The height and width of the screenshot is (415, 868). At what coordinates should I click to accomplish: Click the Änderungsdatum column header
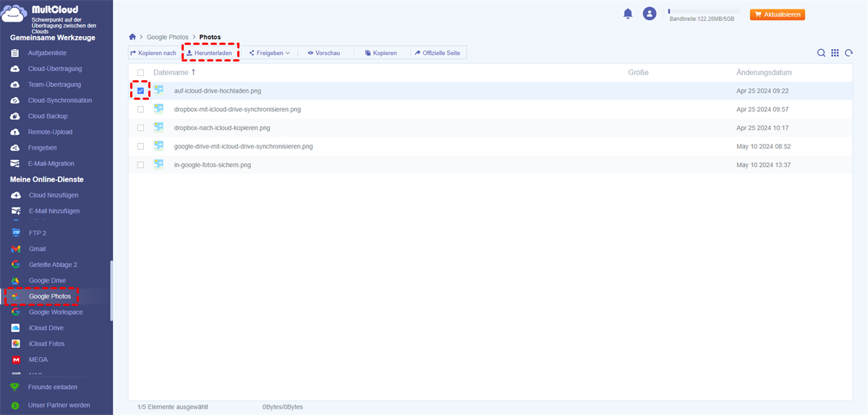764,72
